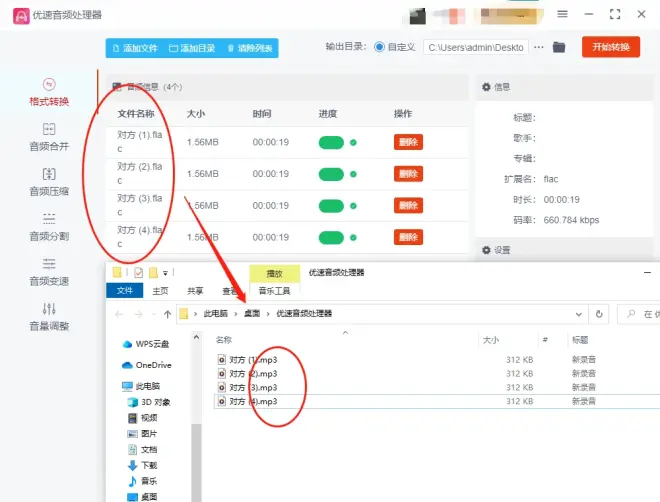Viewport: 660px width, 502px height.
Task: Click the 开始转换 start conversion button
Action: [x=611, y=47]
